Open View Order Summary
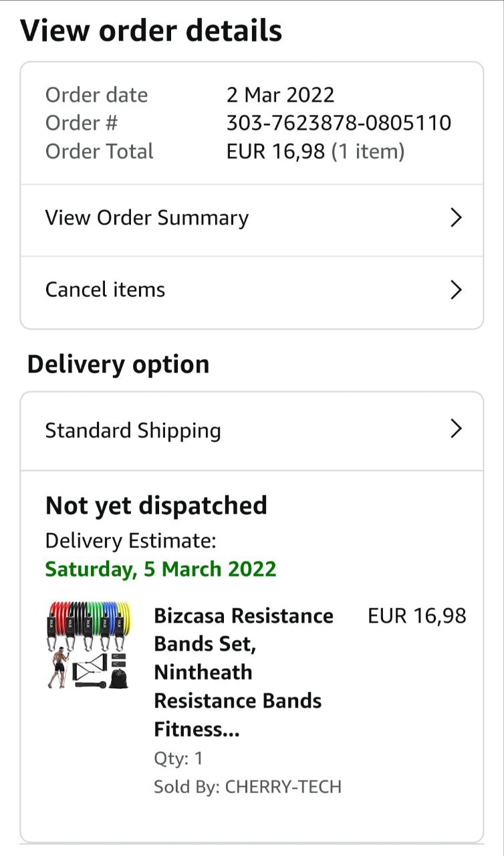 tap(147, 218)
